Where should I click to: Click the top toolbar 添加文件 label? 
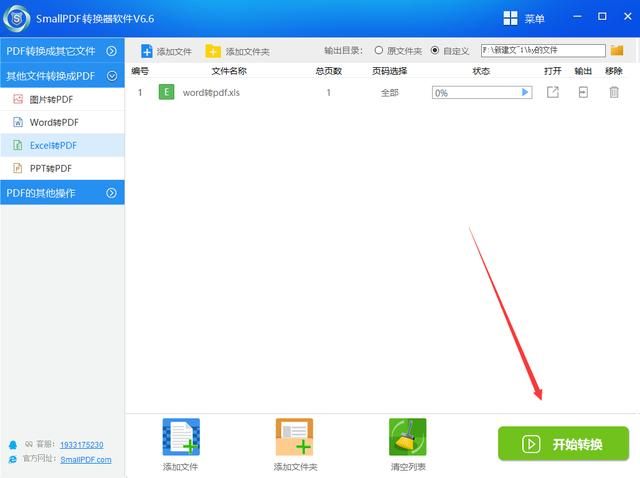[x=174, y=52]
